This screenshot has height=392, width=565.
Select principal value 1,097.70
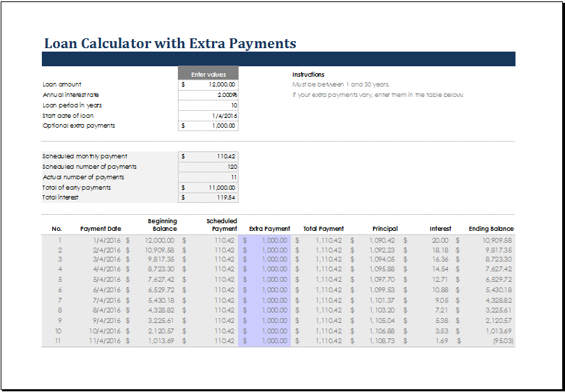tap(382, 280)
